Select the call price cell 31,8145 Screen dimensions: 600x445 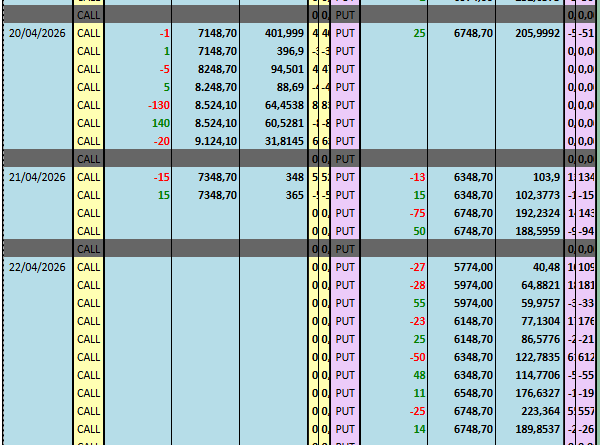[x=274, y=141]
